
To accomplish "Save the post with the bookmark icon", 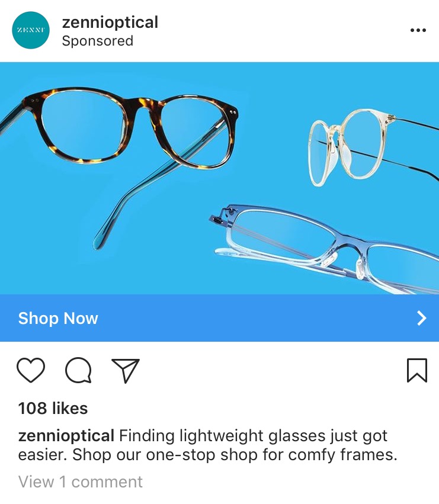I will pos(417,370).
